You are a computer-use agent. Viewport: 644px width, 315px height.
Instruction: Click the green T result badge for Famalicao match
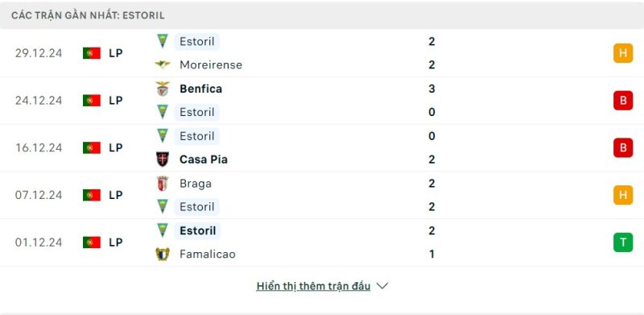pyautogui.click(x=623, y=242)
